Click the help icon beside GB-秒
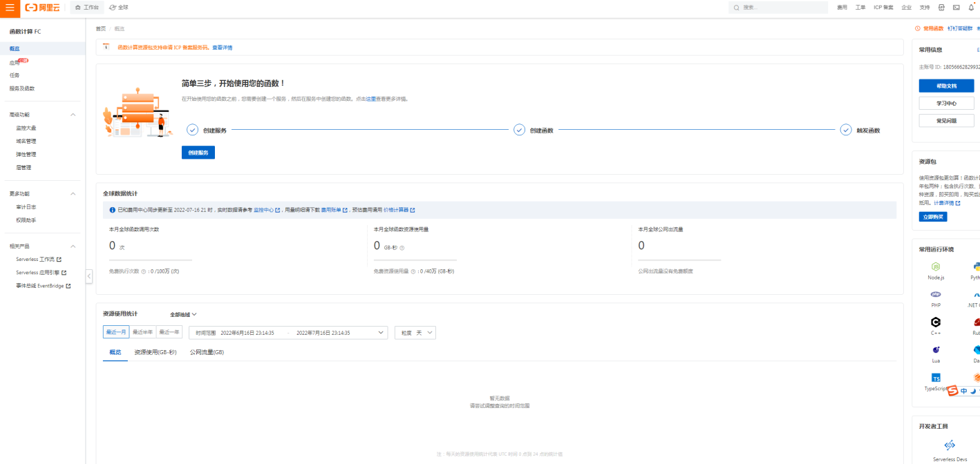980x464 pixels. tap(402, 248)
